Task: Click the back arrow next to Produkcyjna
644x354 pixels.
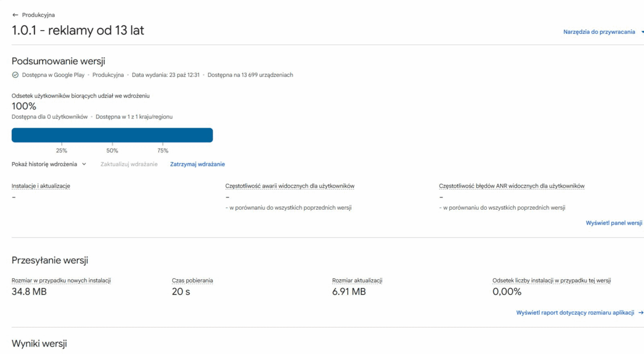Action: click(15, 15)
